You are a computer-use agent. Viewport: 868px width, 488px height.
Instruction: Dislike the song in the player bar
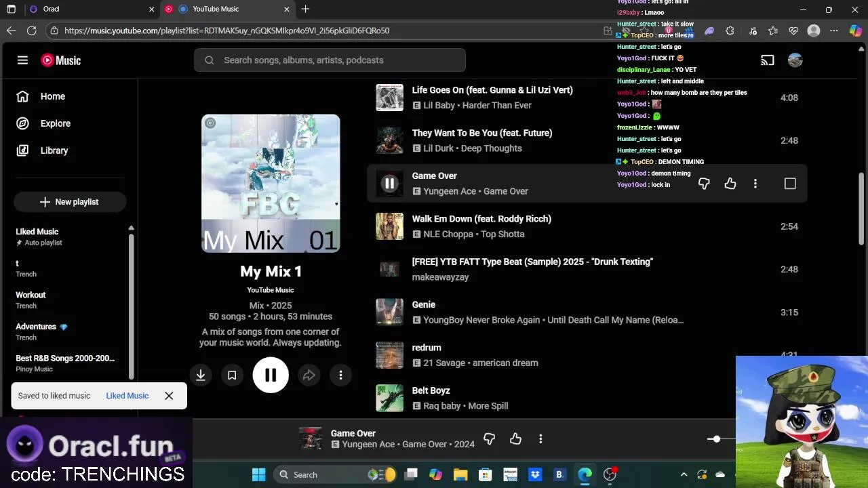pos(489,439)
